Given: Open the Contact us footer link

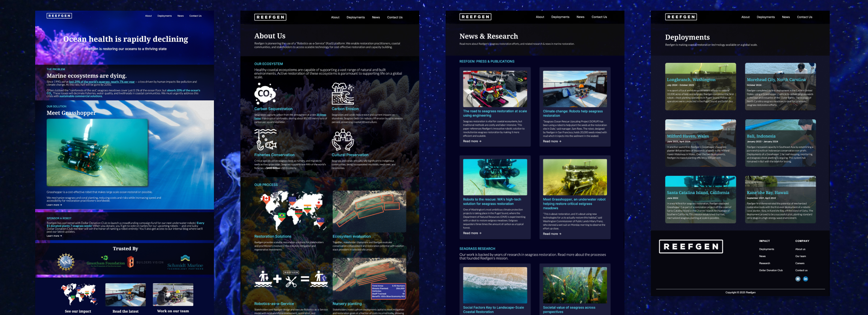Looking at the screenshot, I should (801, 270).
